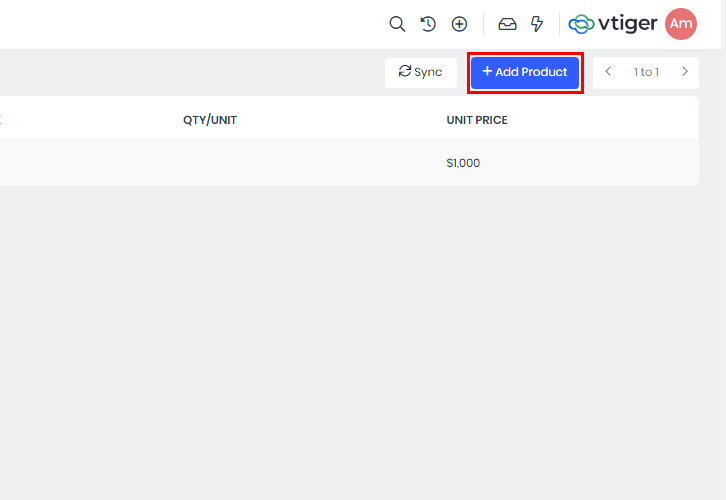Viewport: 726px width, 500px height.
Task: Click the Sync button
Action: 421,72
